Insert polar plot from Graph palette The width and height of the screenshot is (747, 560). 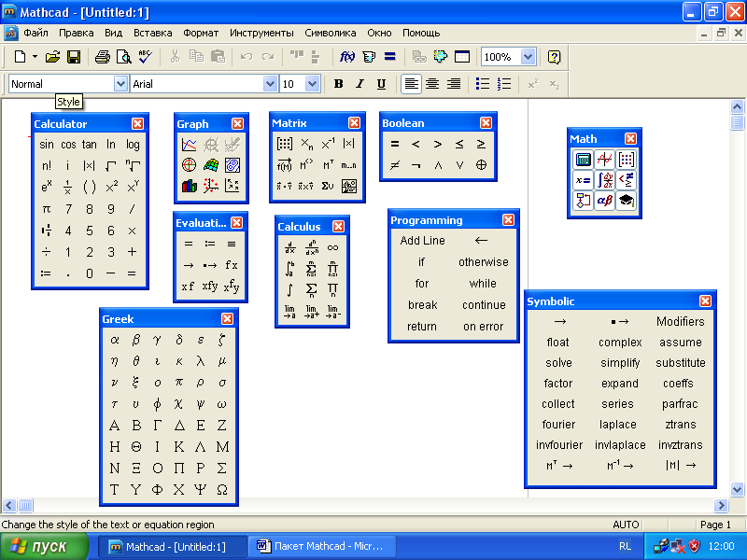click(190, 165)
